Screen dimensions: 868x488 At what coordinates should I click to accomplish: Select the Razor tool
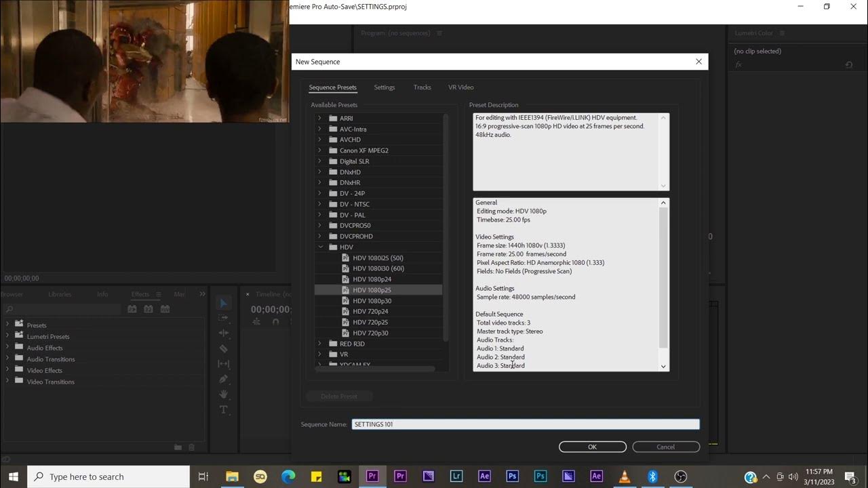[x=224, y=348]
